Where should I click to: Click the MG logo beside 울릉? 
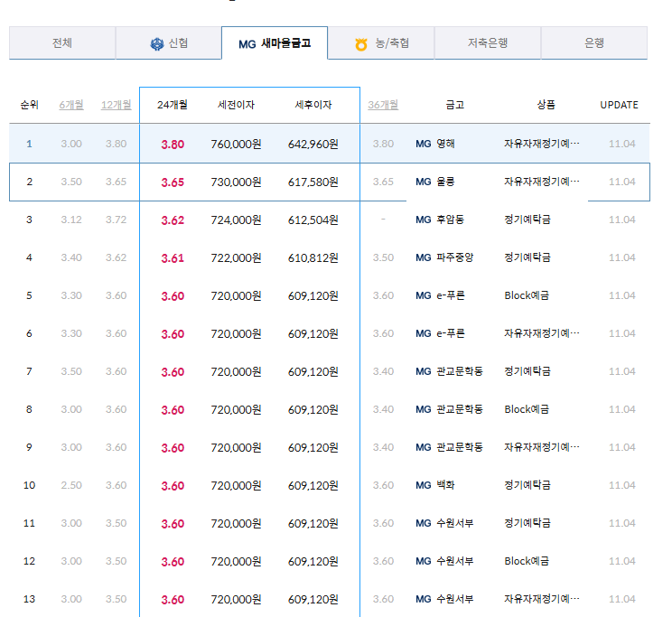click(424, 182)
